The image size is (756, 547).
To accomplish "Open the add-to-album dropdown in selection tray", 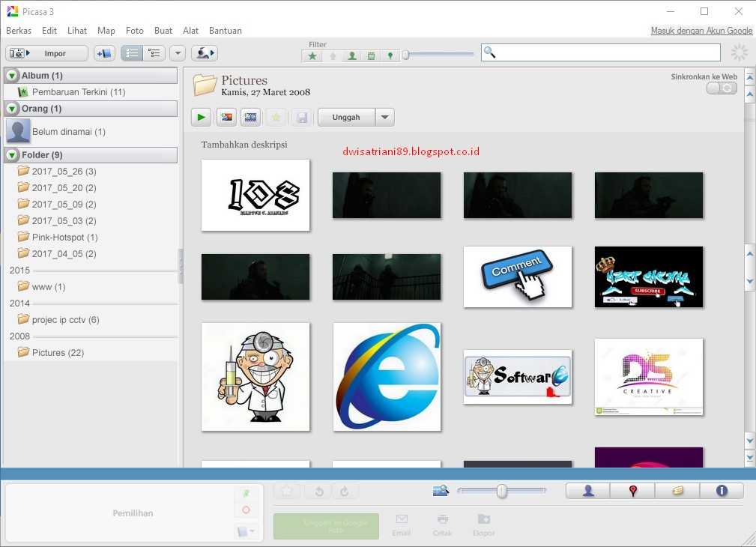I will click(x=246, y=531).
